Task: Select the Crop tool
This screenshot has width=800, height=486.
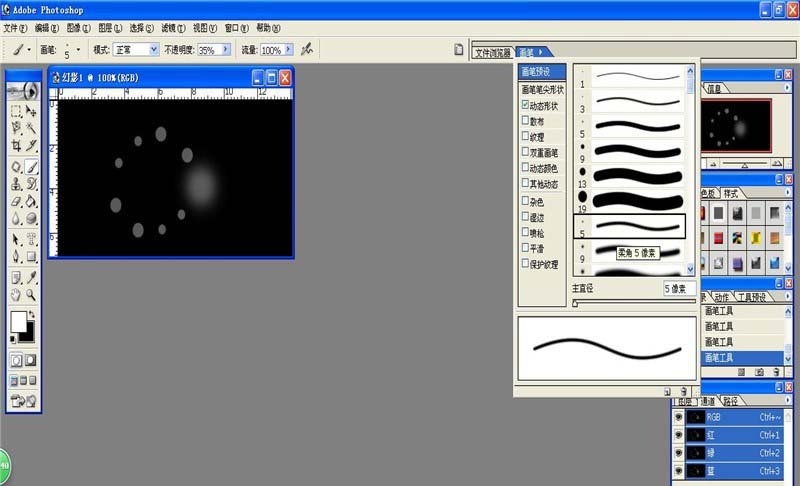Action: tap(16, 146)
